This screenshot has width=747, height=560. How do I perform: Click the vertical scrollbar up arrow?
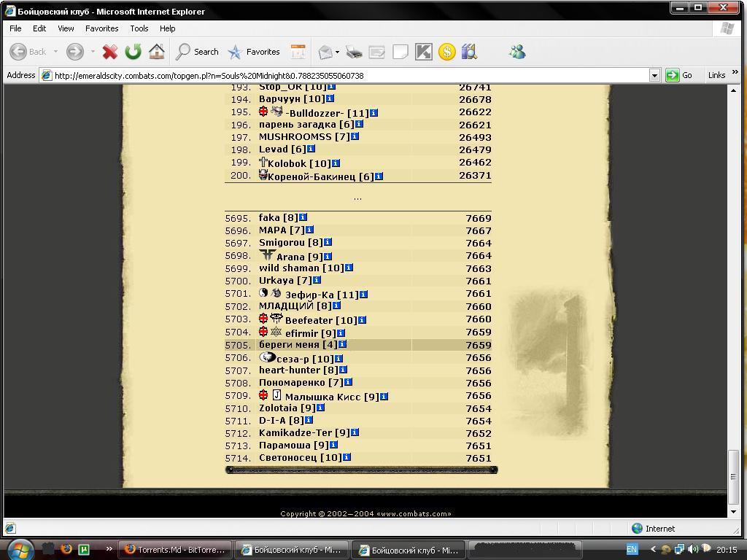(x=734, y=90)
